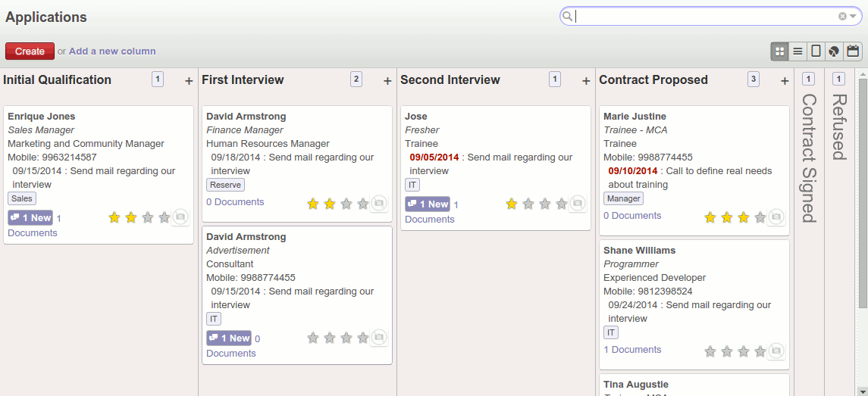Click the Contract Proposed column header
Image resolution: width=868 pixels, height=396 pixels.
click(653, 80)
